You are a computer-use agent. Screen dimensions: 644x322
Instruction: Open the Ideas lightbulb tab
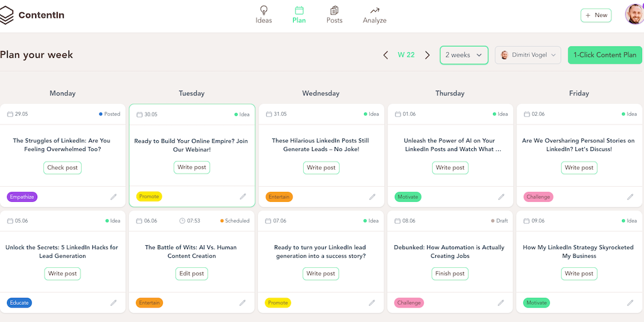[x=264, y=10]
